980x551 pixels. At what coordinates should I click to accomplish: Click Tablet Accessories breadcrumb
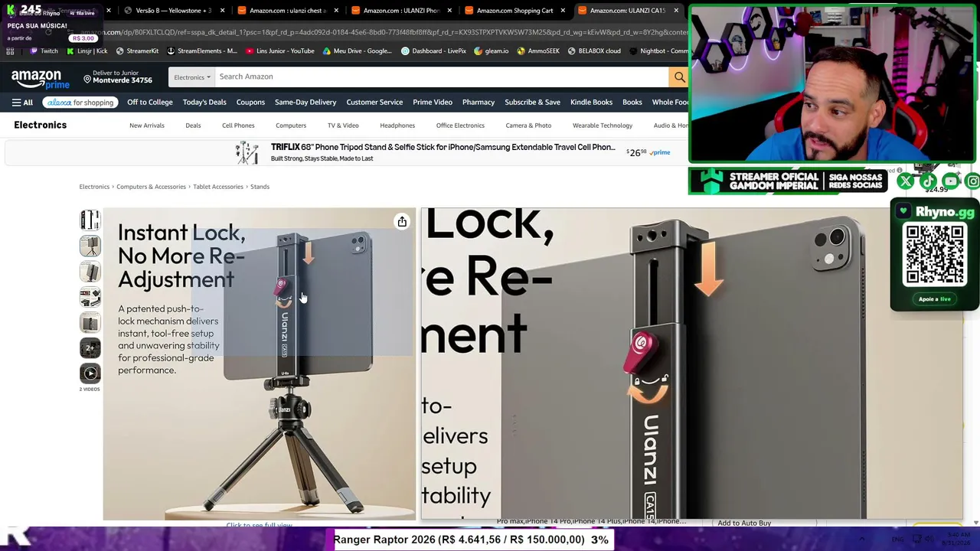coord(218,187)
